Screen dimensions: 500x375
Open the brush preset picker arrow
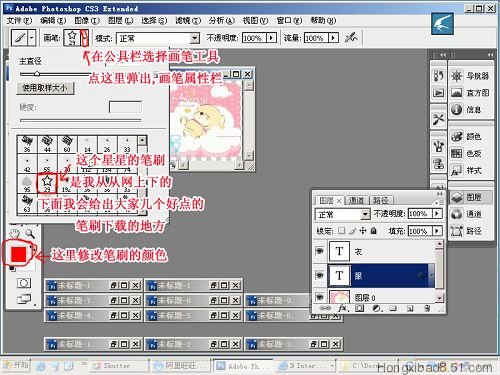click(x=85, y=38)
